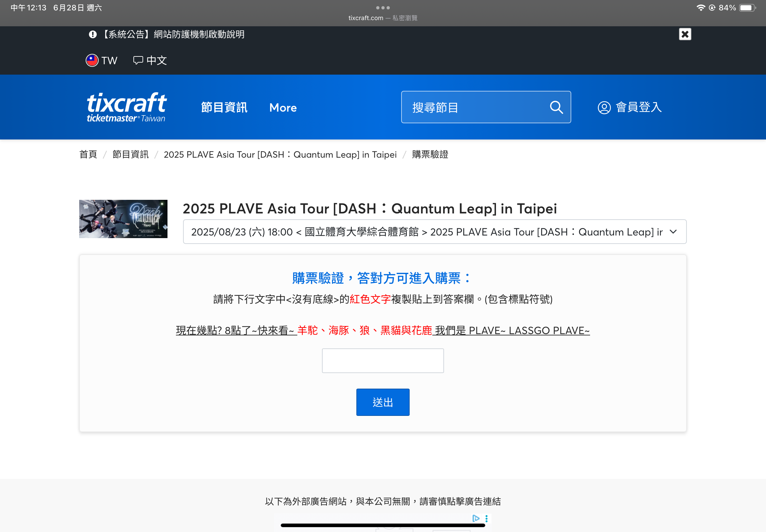Focus the 搜尋節目 search field
The height and width of the screenshot is (532, 766).
click(x=486, y=107)
